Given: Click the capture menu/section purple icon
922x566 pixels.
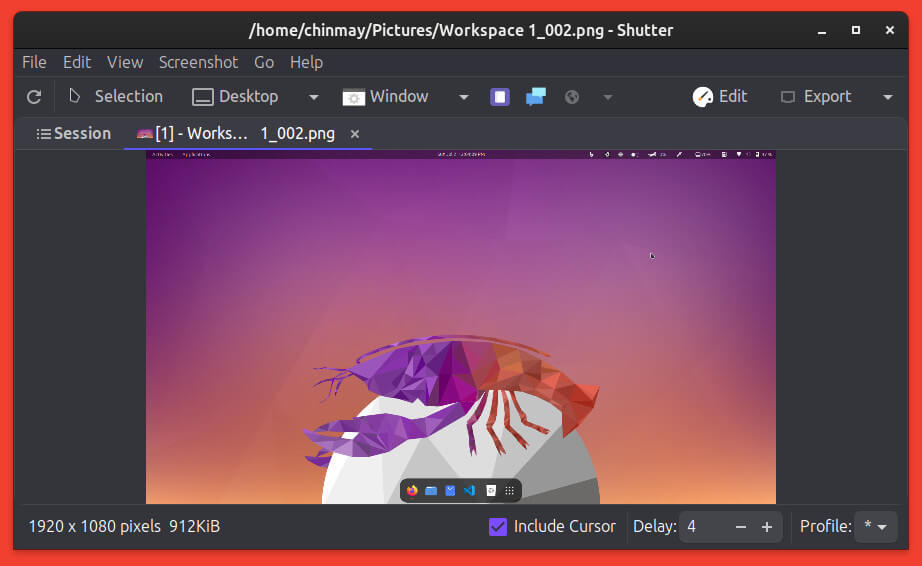Looking at the screenshot, I should (x=500, y=97).
